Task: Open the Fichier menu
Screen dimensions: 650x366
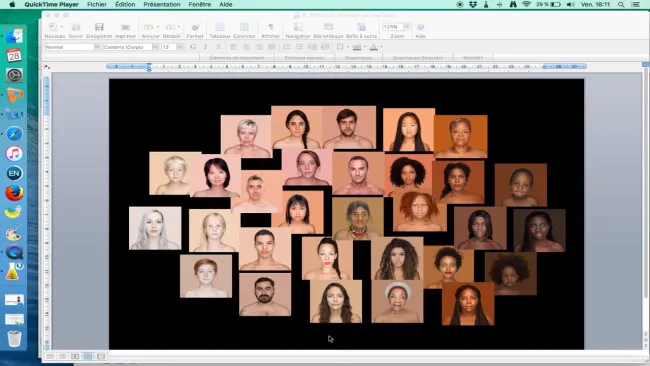Action: tap(97, 5)
